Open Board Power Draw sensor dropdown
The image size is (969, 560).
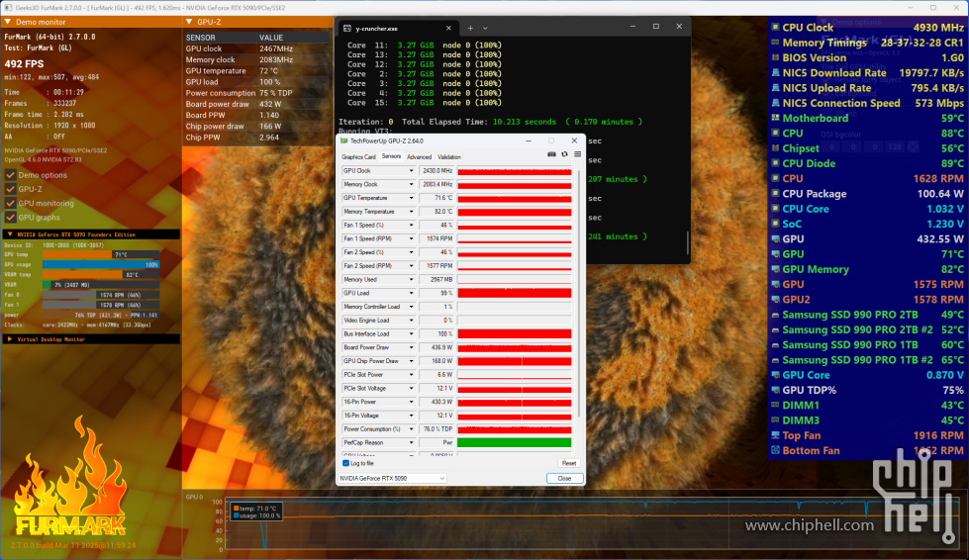[411, 347]
